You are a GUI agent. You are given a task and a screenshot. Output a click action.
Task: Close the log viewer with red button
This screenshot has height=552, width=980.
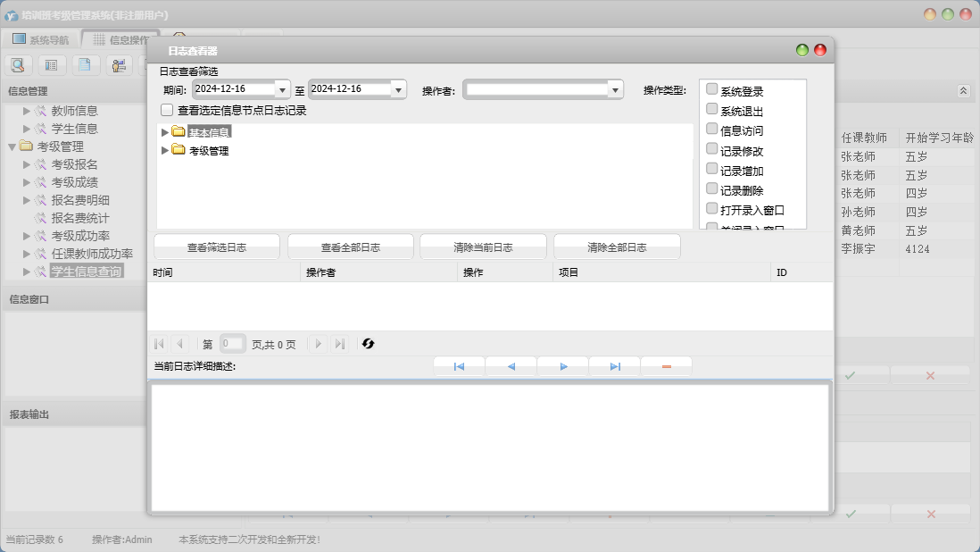click(820, 50)
